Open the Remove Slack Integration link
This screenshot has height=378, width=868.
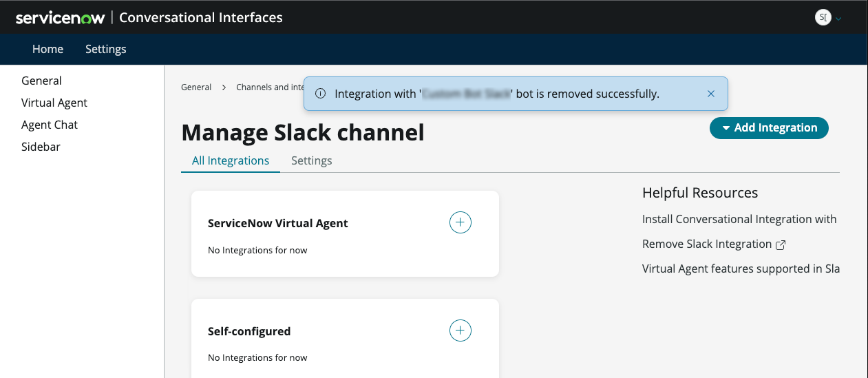pos(707,244)
